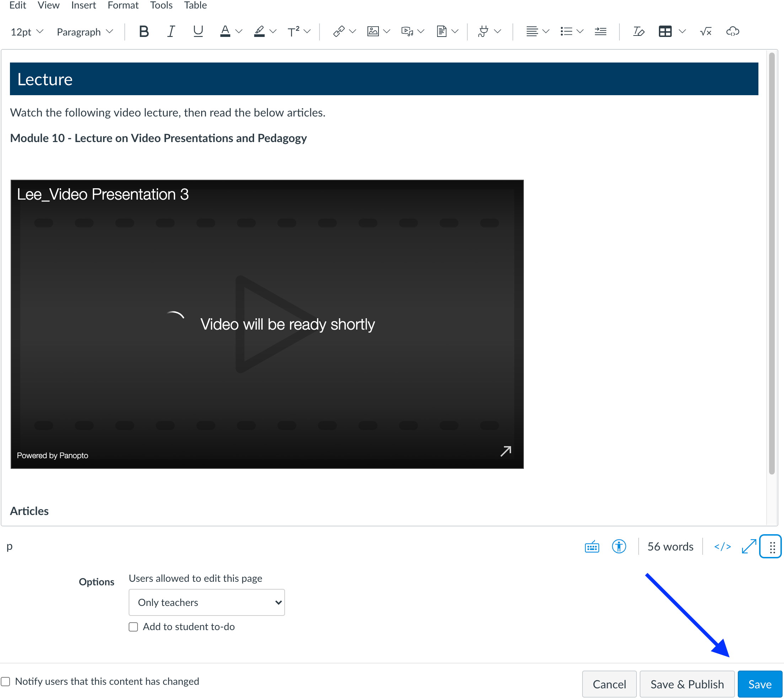Click the Panopto video play area
Image resolution: width=784 pixels, height=699 pixels.
click(267, 324)
